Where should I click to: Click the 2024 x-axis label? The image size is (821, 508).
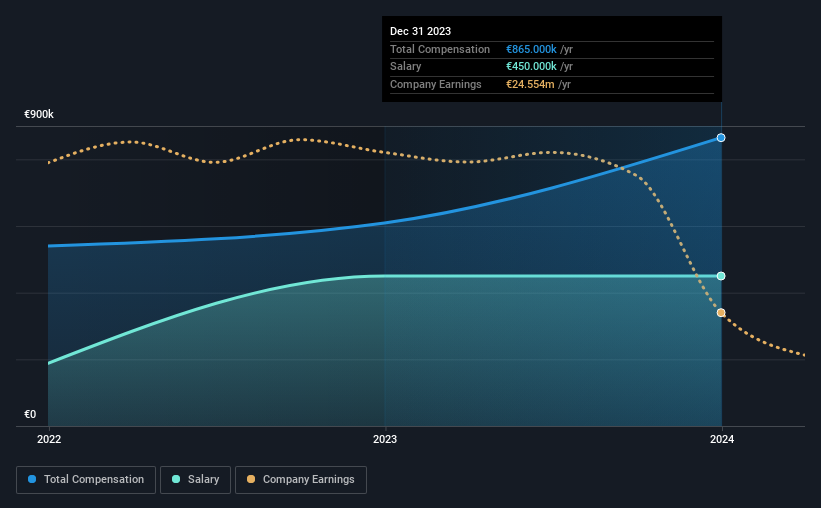(x=722, y=439)
